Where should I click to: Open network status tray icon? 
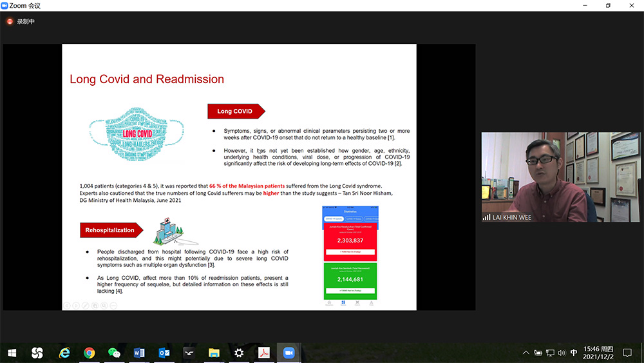click(x=551, y=353)
